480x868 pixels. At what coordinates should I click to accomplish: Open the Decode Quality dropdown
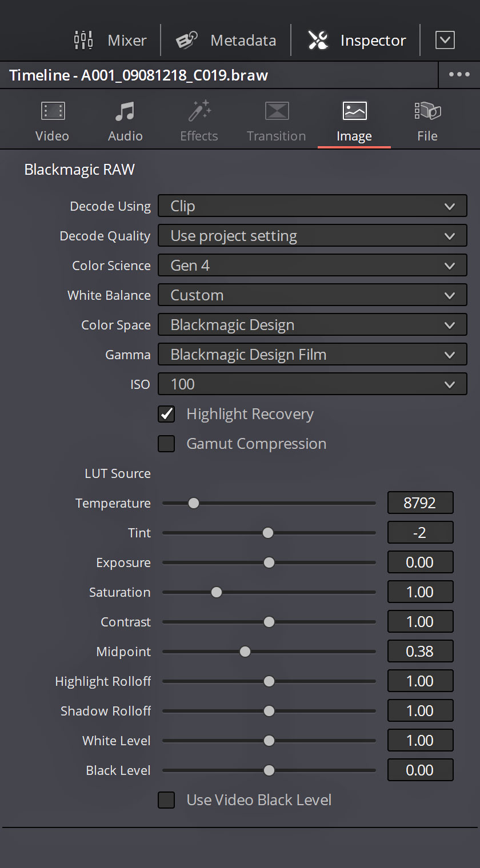coord(312,236)
